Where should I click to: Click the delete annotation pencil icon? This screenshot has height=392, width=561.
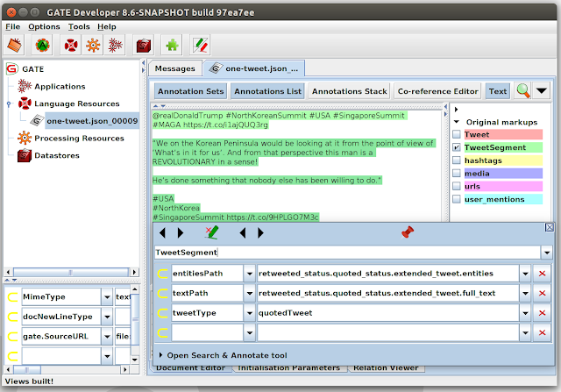[211, 232]
